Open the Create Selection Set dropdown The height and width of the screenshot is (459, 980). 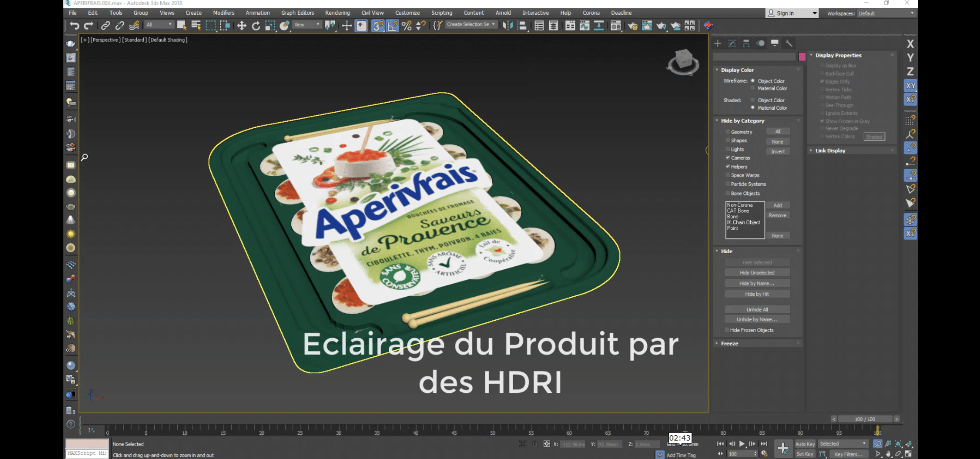coord(471,25)
